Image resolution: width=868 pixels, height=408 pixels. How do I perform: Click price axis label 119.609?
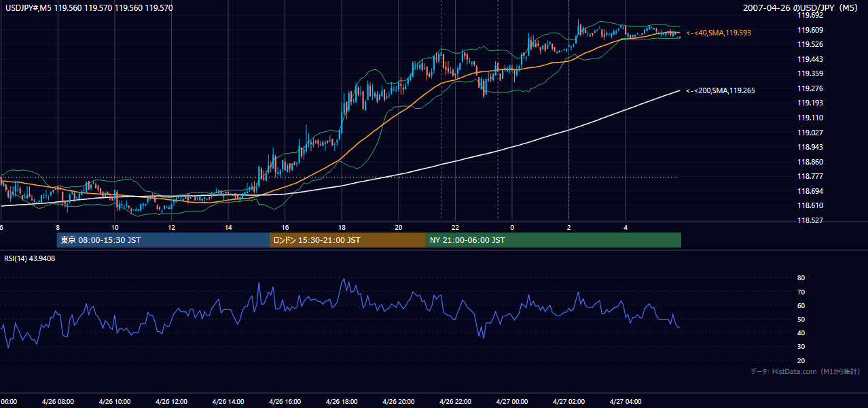810,30
